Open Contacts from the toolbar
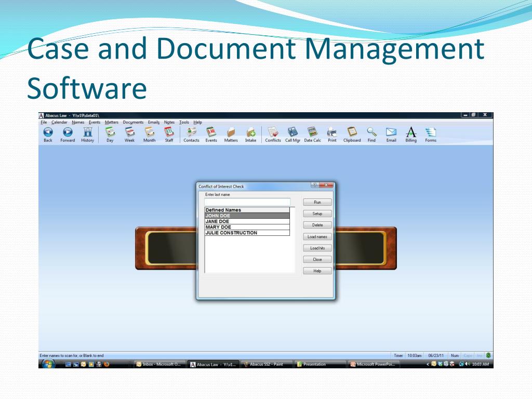The height and width of the screenshot is (399, 532). point(191,135)
